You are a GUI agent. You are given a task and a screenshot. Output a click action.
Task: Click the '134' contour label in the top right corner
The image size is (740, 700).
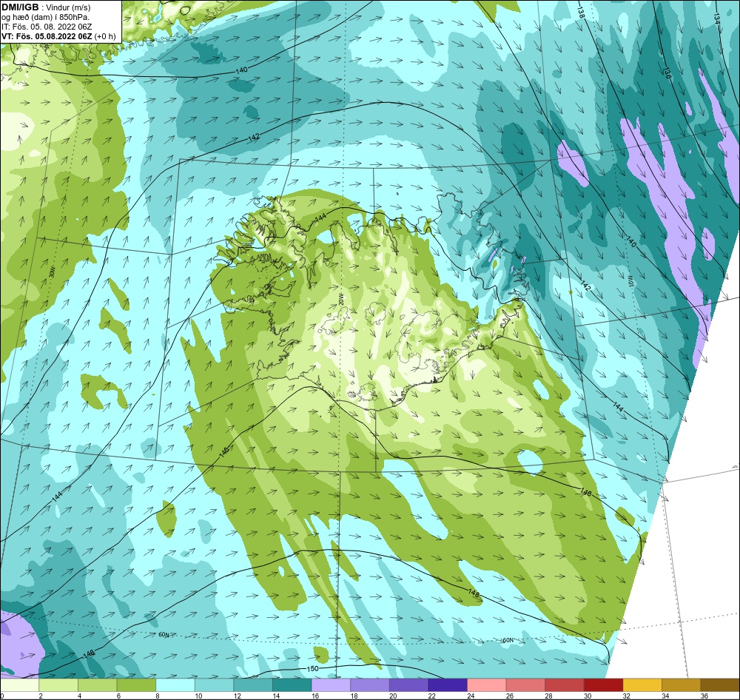point(717,18)
